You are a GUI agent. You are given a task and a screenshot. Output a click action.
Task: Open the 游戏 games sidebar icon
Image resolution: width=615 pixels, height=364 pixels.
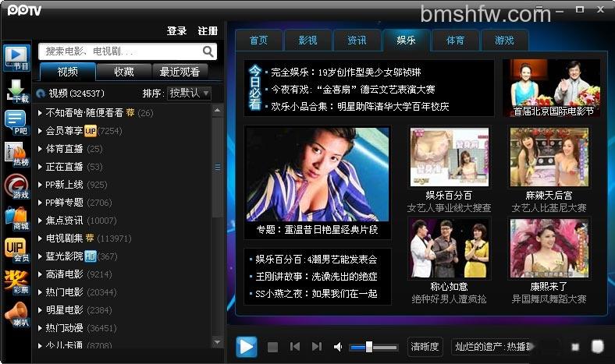click(16, 186)
